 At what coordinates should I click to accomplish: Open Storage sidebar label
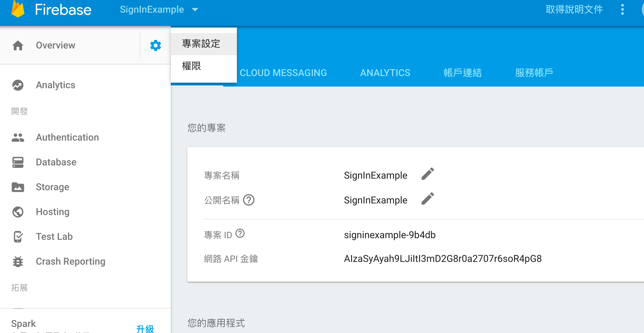click(x=53, y=187)
